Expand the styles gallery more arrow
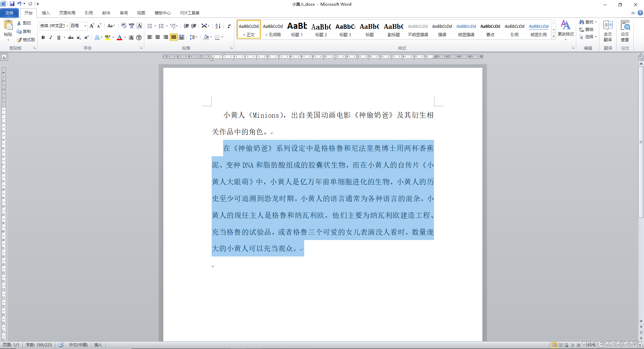The width and height of the screenshot is (644, 349). (x=553, y=37)
